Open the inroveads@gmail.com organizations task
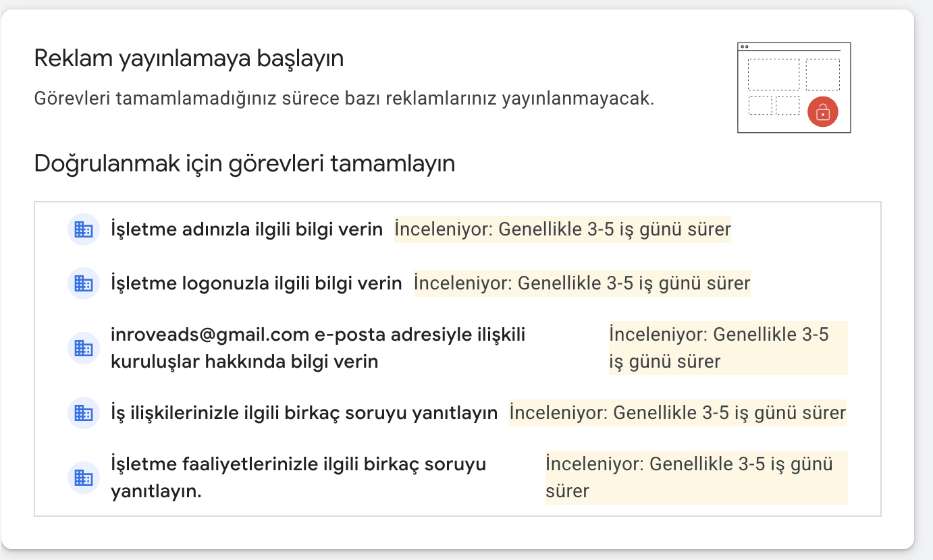This screenshot has height=560, width=933. click(x=318, y=348)
